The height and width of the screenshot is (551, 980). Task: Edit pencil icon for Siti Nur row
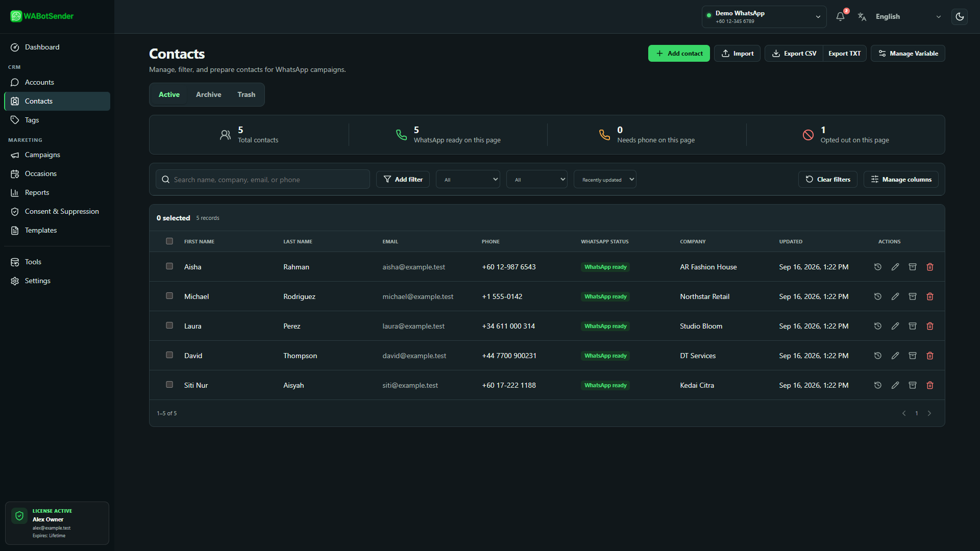pos(895,385)
